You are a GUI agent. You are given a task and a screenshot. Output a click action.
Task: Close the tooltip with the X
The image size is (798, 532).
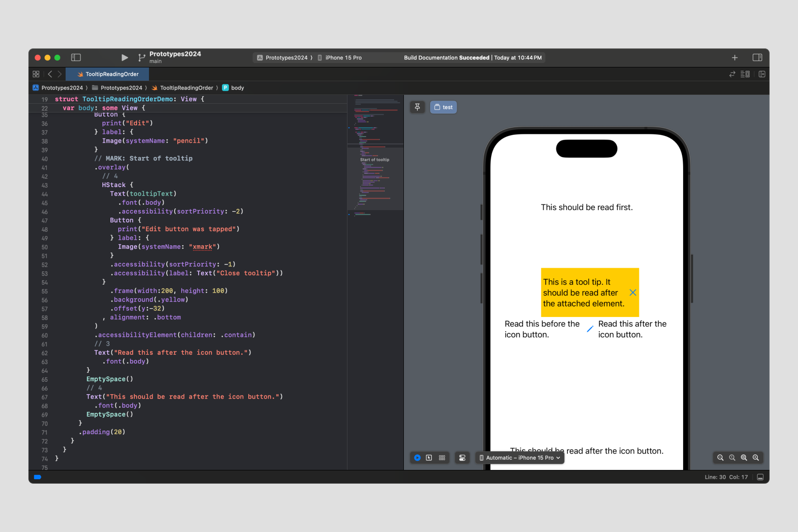(x=633, y=293)
